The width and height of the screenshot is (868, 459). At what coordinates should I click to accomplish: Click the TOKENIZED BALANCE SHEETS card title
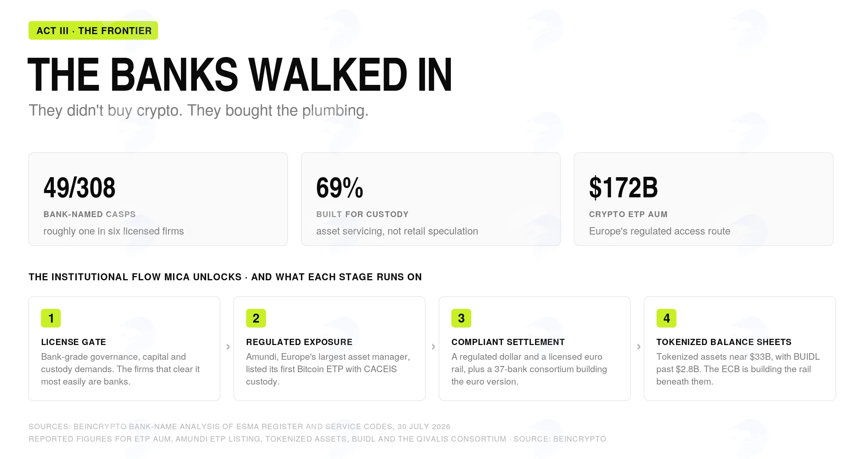tap(724, 342)
